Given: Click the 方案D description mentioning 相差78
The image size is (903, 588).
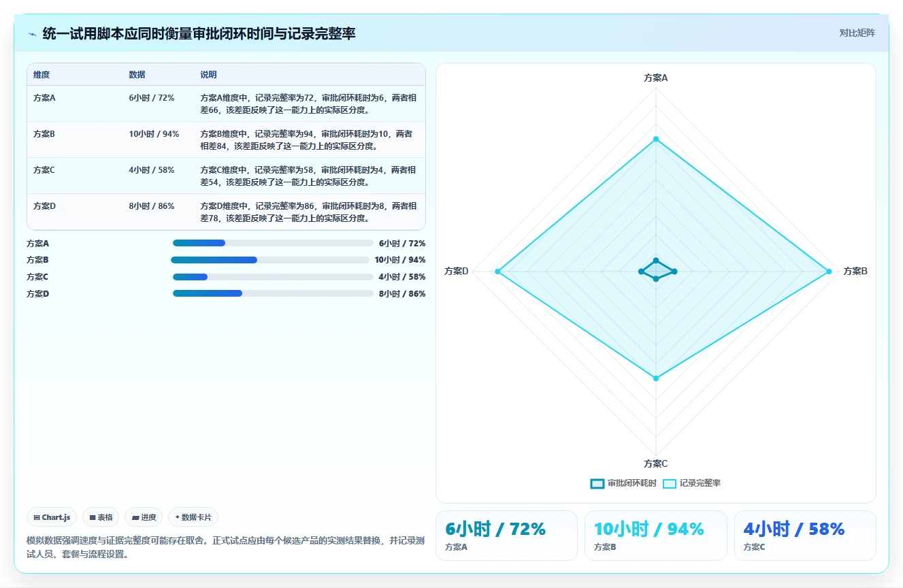Looking at the screenshot, I should pos(308,212).
